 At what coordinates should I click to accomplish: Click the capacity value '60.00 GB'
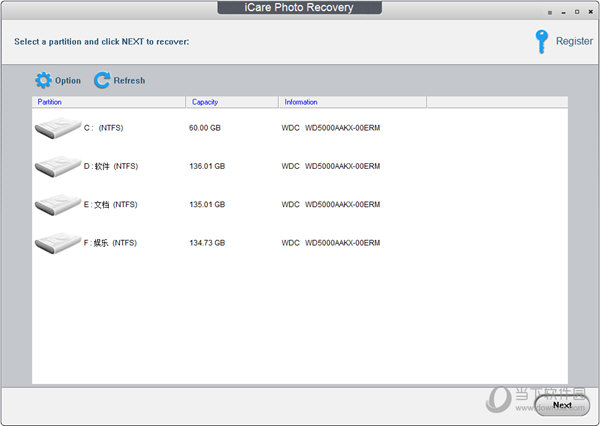coord(205,128)
